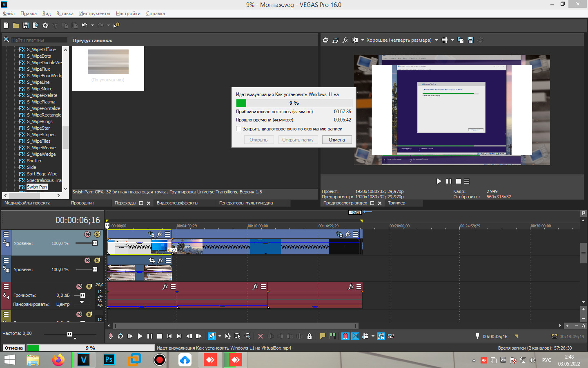Enable snapping with the magnet icon
Screen dimensions: 588x368
345,336
